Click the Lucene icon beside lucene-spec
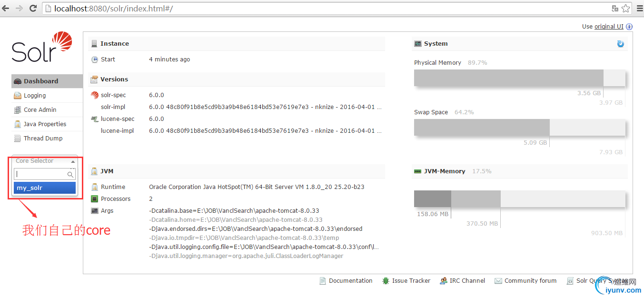 pyautogui.click(x=95, y=119)
